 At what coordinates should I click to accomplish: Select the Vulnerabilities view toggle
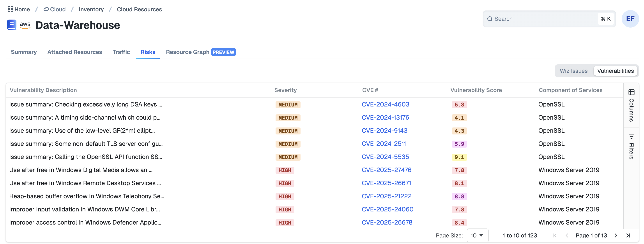[x=615, y=71]
